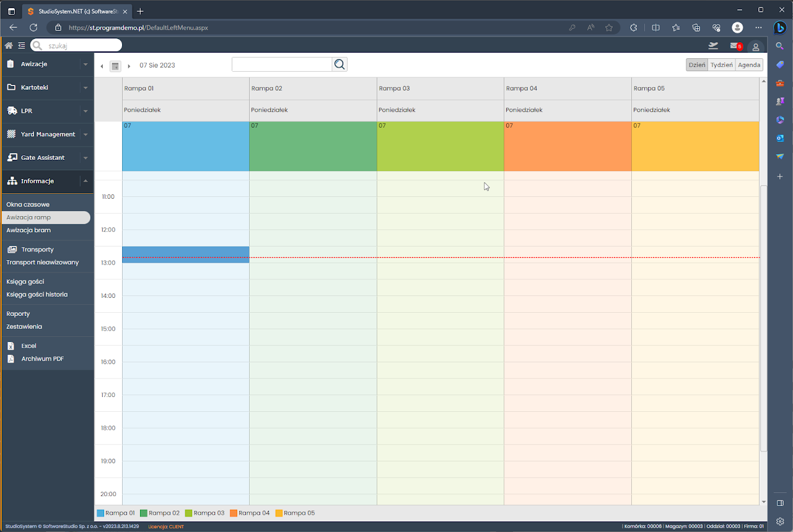793x532 pixels.
Task: Open the messages envelope with red badge
Action: (735, 46)
